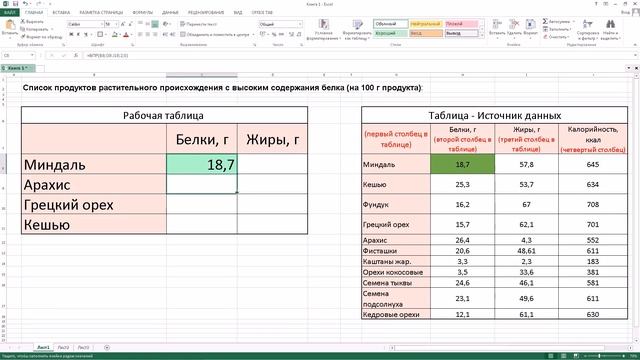Image resolution: width=640 pixels, height=360 pixels.
Task: Switch to ВСТАВКА tab
Action: click(61, 12)
